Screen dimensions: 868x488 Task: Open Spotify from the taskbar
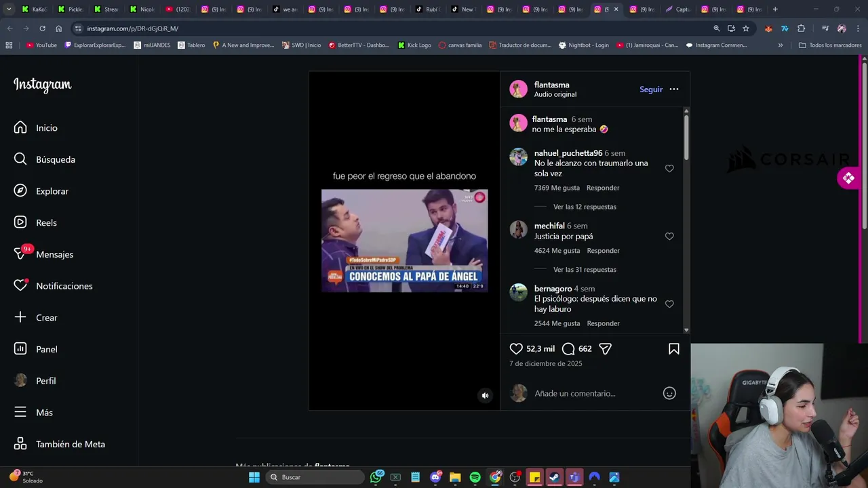click(x=475, y=477)
